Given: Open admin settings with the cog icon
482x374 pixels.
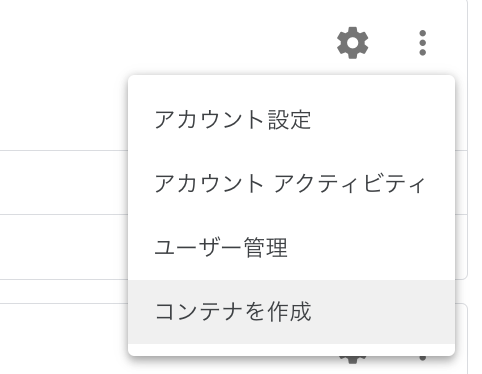Looking at the screenshot, I should [x=353, y=43].
